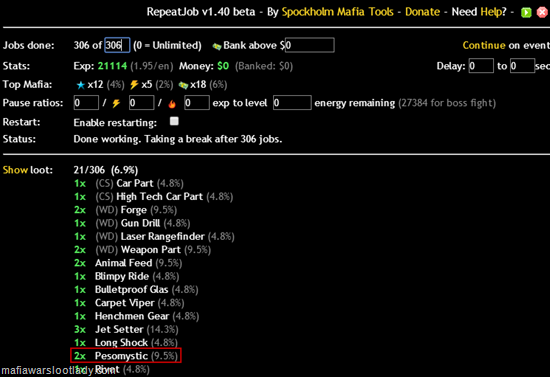550x377 pixels.
Task: Click the loot total 21/306 (6.9%)
Action: [106, 170]
